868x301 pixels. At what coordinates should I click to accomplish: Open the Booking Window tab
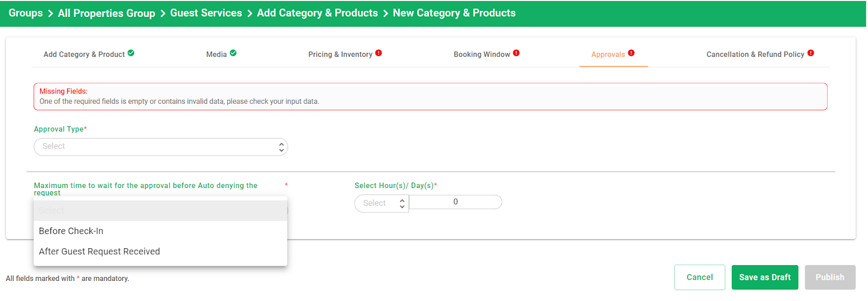click(482, 54)
